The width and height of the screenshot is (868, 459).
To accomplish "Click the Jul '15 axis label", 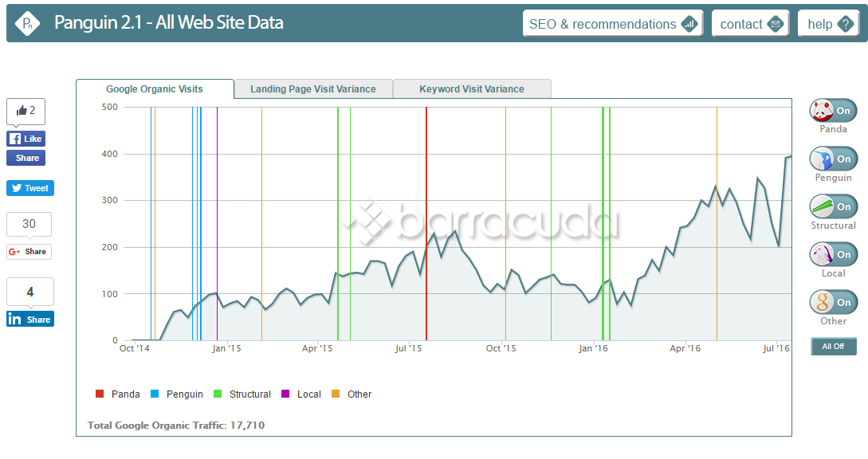I will [408, 348].
